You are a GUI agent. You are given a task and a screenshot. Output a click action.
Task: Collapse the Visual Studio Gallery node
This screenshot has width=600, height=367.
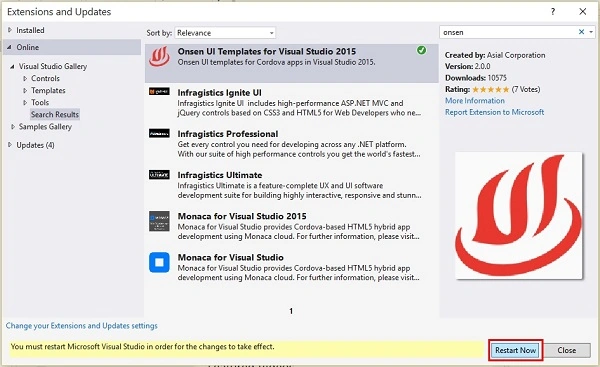coord(12,66)
